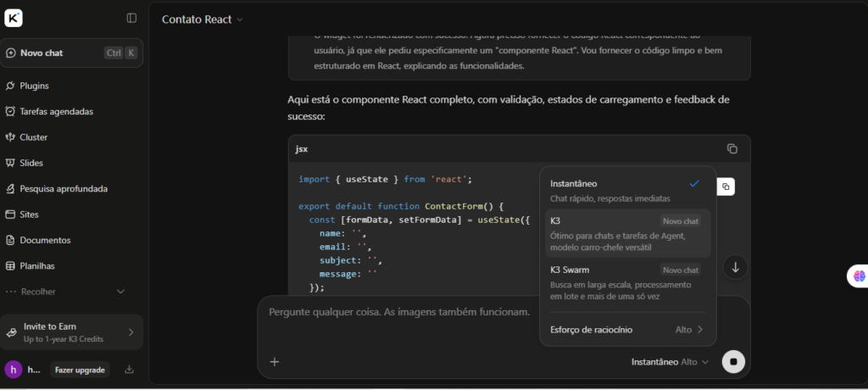The height and width of the screenshot is (390, 868).
Task: Open the Contato React title dropdown
Action: click(x=202, y=19)
